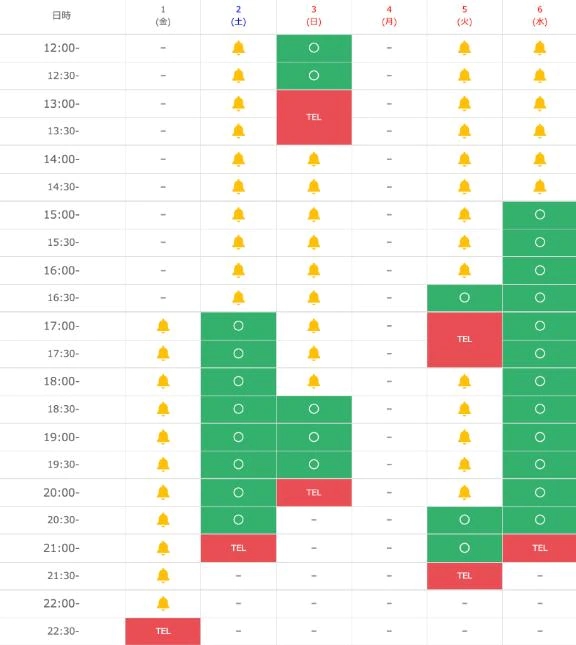Pick the available slot Sunday at 19:00

(314, 437)
